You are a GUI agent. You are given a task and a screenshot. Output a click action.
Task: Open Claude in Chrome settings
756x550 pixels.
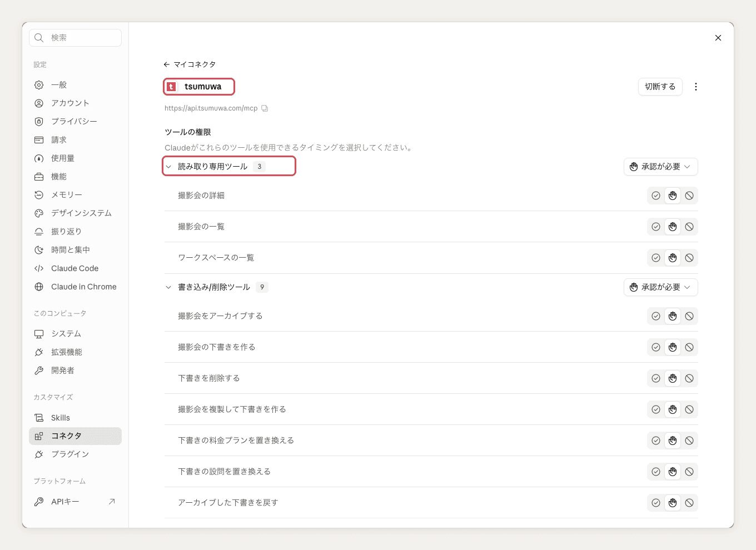pos(75,287)
